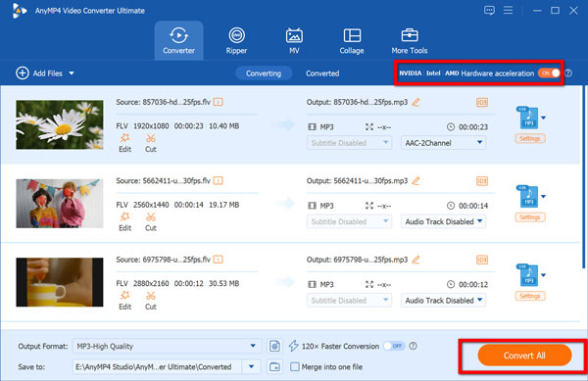Open Subtitle dropdown for 6975798-u
The width and height of the screenshot is (588, 381).
[349, 300]
